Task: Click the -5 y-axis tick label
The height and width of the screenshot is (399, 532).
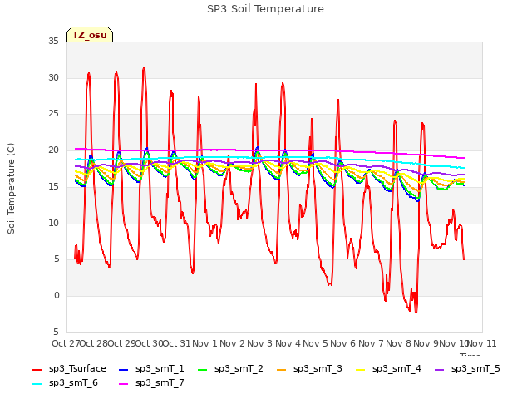Action: click(x=55, y=332)
